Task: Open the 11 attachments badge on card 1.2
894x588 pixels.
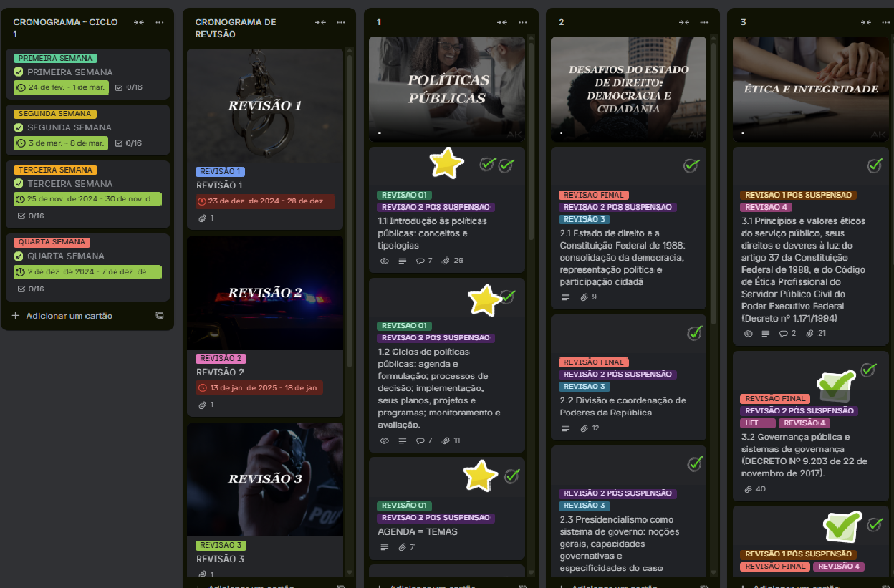Action: [x=451, y=440]
